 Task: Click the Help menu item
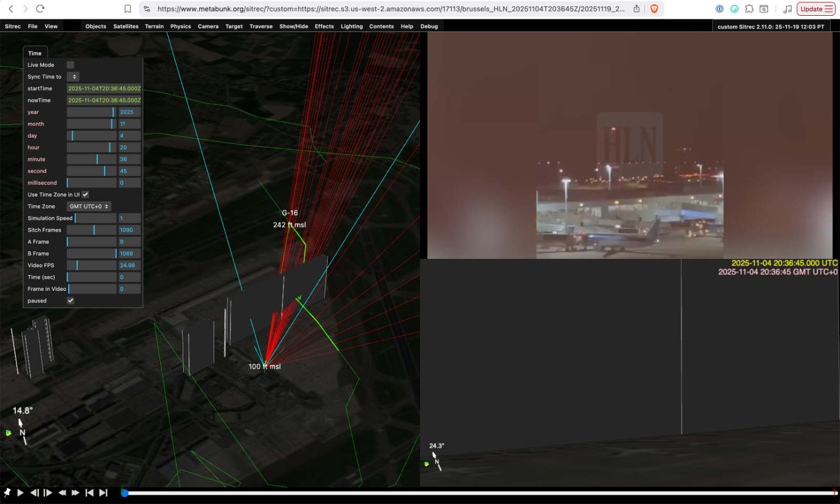point(407,26)
